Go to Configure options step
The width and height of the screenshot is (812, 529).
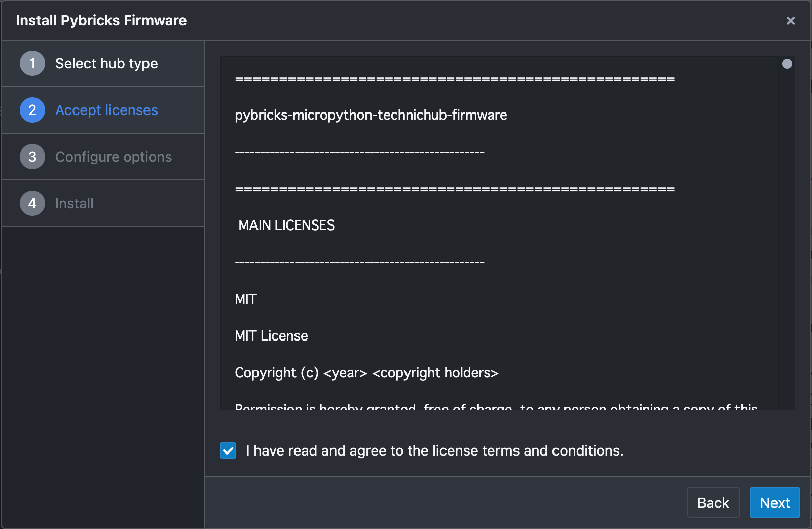[114, 157]
